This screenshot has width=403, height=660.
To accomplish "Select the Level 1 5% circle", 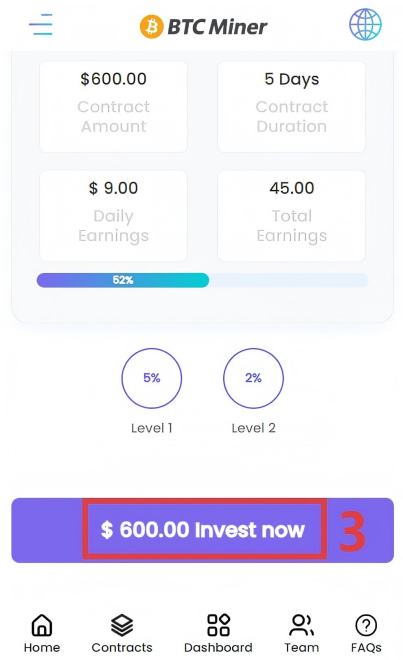I will tap(152, 378).
